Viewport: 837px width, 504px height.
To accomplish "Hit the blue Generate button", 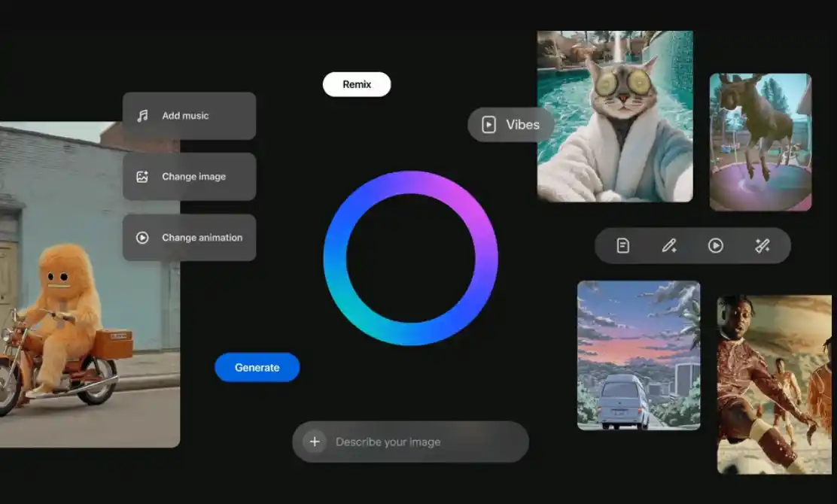I will 257,368.
